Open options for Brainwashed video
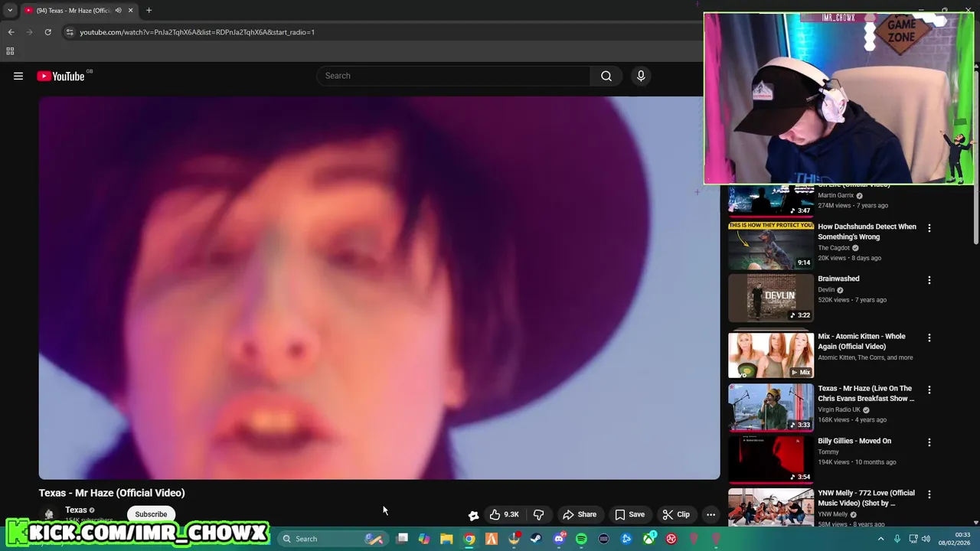Screen dimensions: 980x551 929,280
